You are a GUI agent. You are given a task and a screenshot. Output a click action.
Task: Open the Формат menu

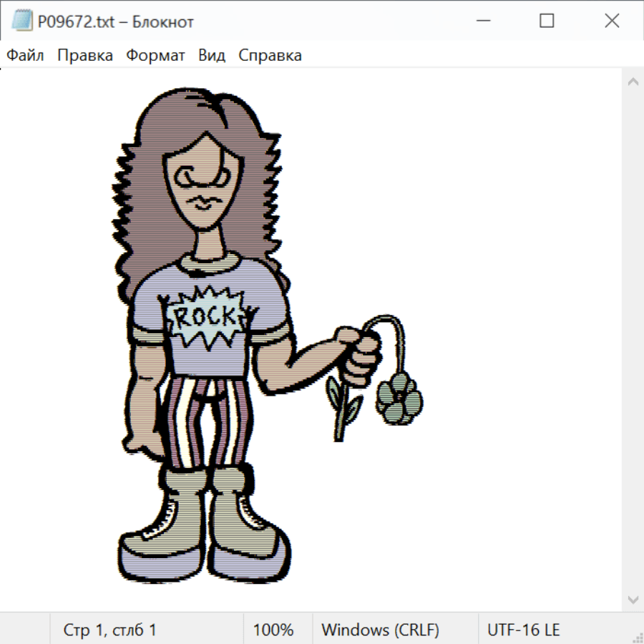click(155, 56)
